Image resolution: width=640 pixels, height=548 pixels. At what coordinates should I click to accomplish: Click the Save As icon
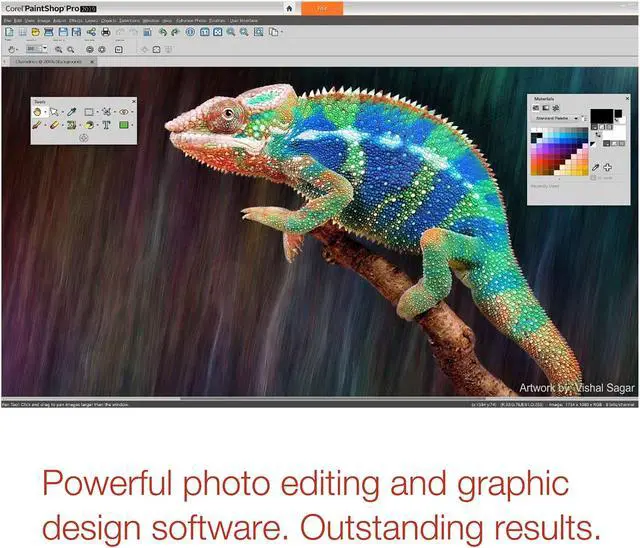click(x=76, y=32)
